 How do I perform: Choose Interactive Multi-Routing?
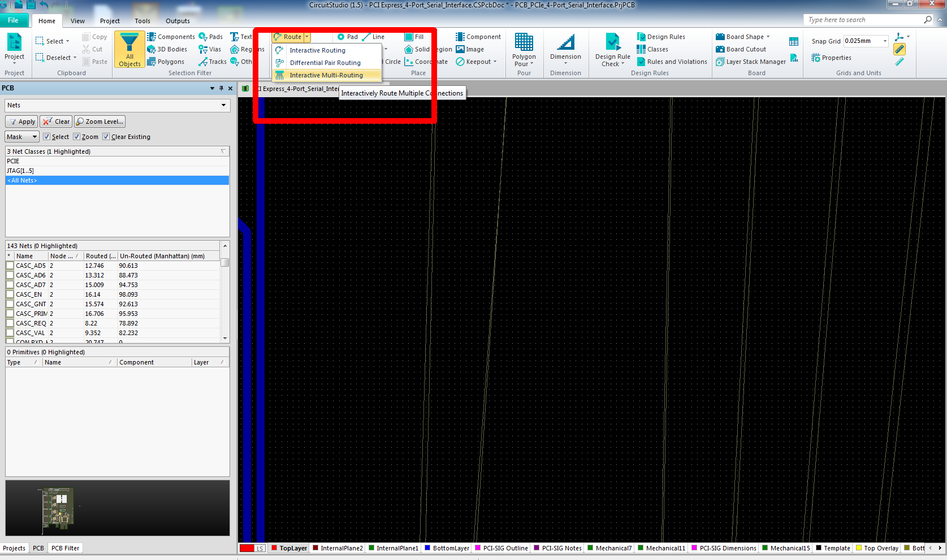click(x=326, y=75)
